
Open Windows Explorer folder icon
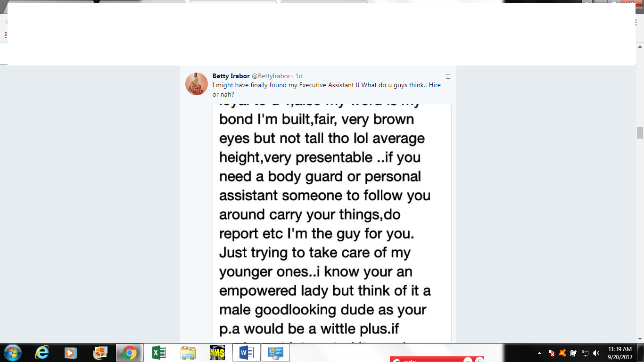click(188, 353)
